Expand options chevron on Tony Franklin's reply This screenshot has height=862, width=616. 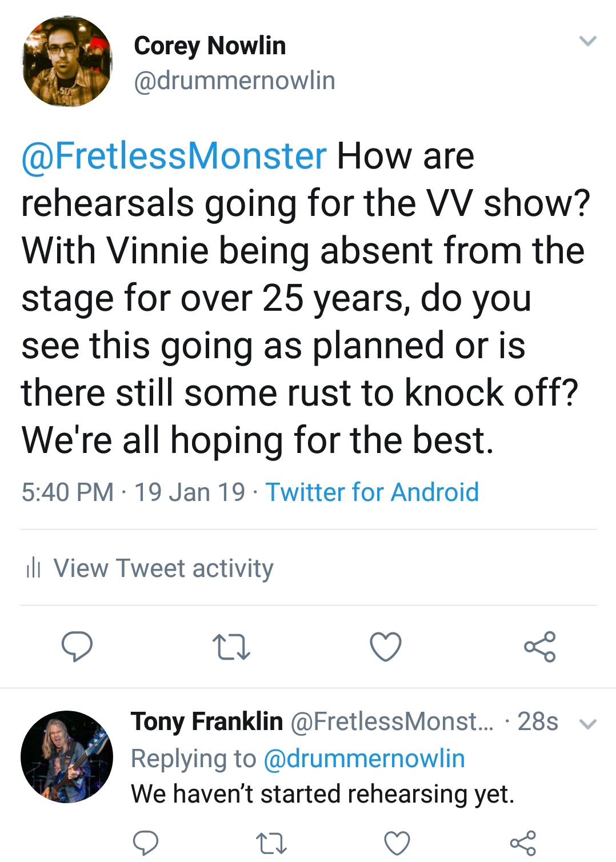click(588, 724)
